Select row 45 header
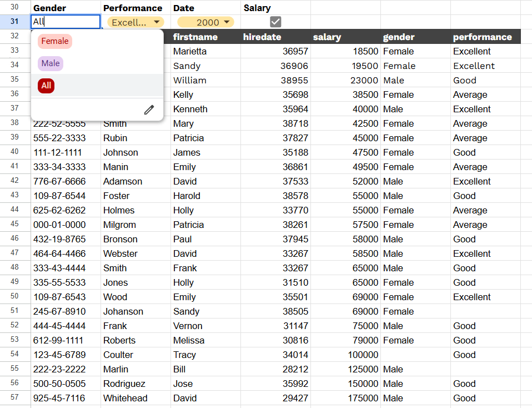 [15, 225]
